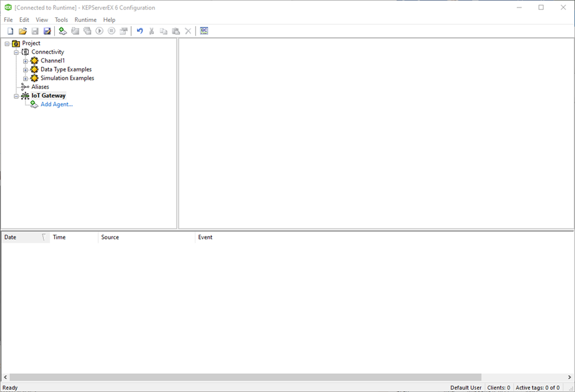Sort event log by Source column
Image resolution: width=575 pixels, height=392 pixels.
point(147,237)
